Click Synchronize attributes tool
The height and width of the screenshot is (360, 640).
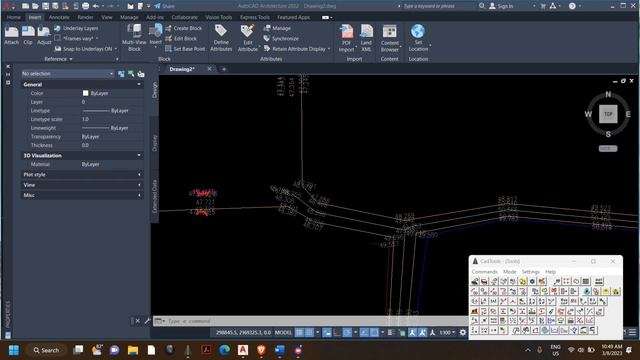281,38
